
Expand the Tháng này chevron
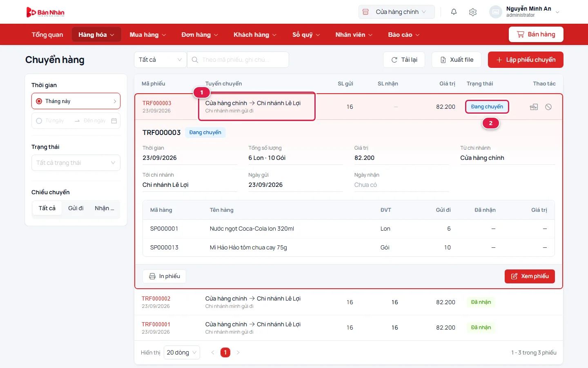pos(115,101)
